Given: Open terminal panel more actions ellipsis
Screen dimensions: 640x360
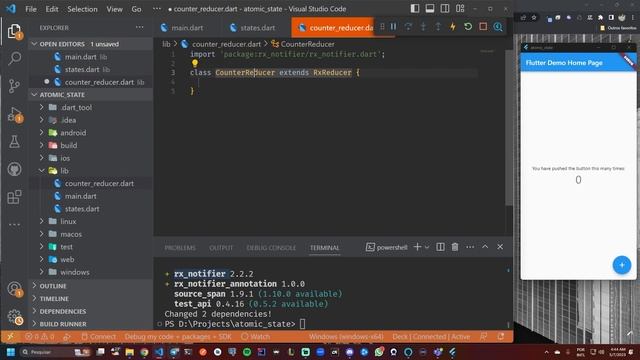Looking at the screenshot, I should tap(470, 247).
